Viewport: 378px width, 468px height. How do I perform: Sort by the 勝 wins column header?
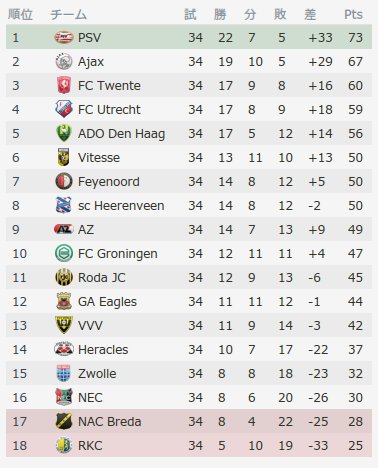point(220,14)
